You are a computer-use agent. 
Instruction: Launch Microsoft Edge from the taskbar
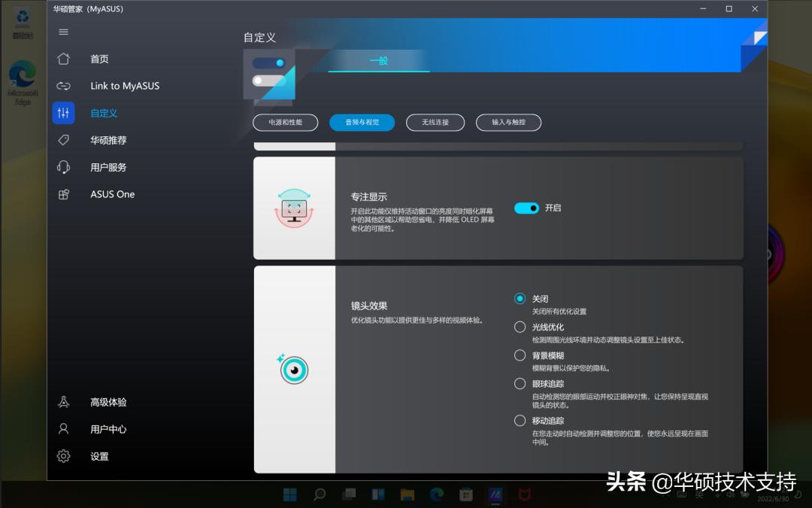[x=436, y=494]
